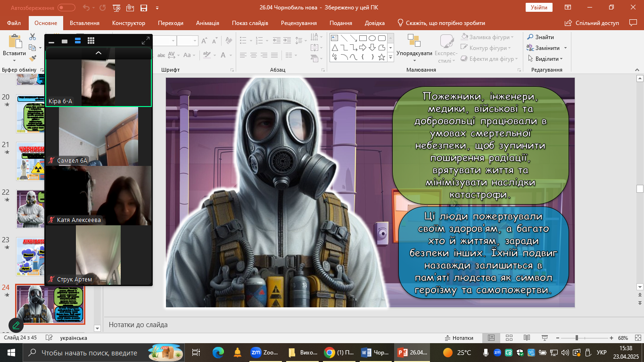Select the Oval shape in gallery
This screenshot has width=644, height=362.
point(372,38)
